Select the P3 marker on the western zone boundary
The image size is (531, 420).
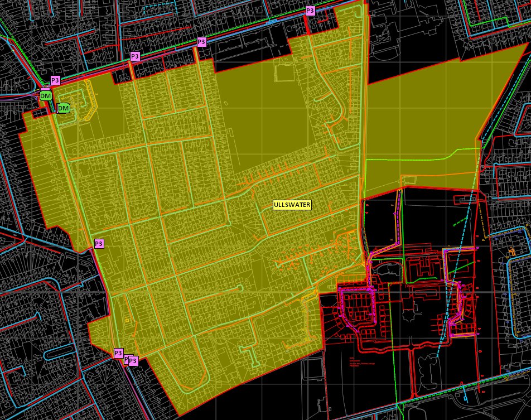click(x=99, y=243)
